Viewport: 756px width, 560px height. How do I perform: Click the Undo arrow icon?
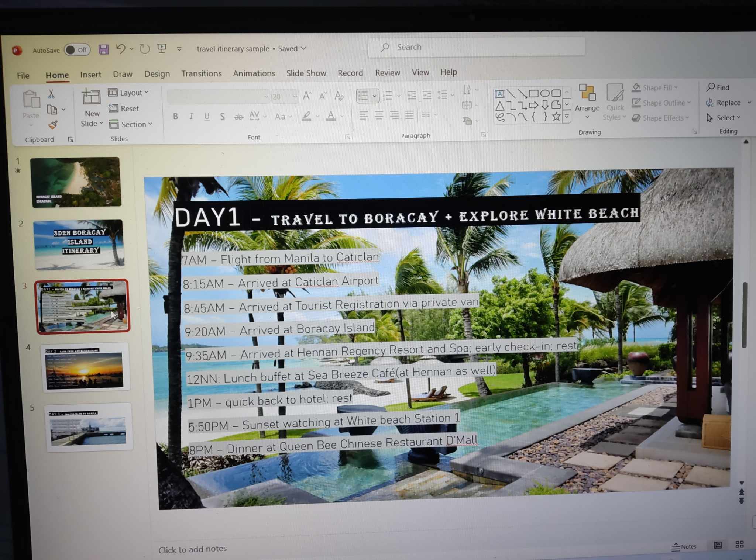point(121,49)
